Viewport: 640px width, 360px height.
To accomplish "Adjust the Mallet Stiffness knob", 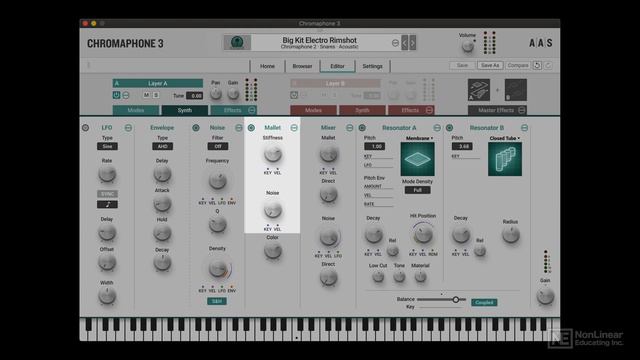I will 272,154.
